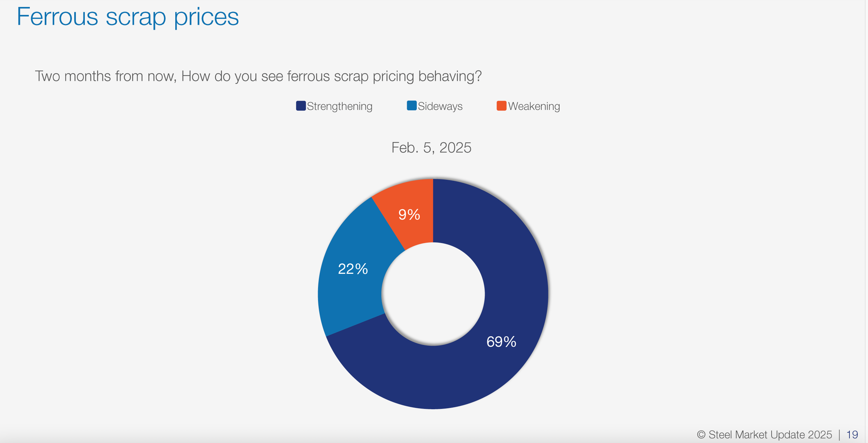Image resolution: width=868 pixels, height=443 pixels.
Task: Click the copyright symbol in the footer
Action: click(701, 435)
